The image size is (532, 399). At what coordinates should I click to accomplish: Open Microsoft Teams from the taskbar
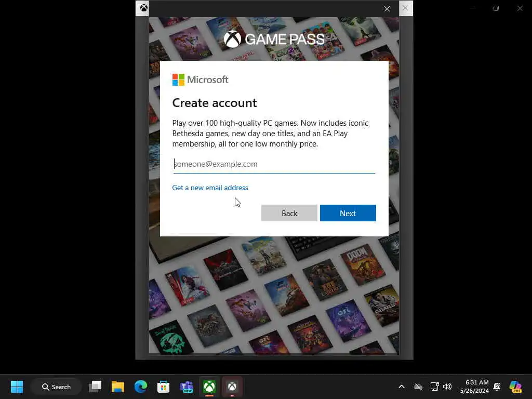coord(187,387)
